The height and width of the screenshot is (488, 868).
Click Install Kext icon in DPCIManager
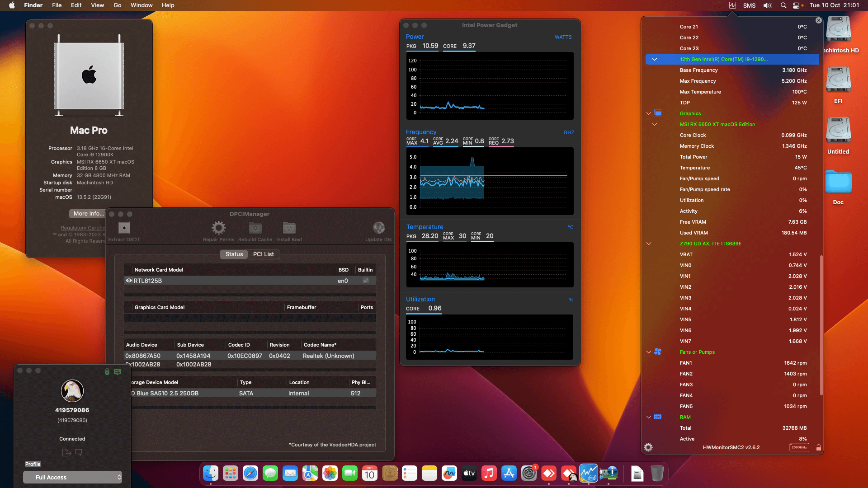point(289,228)
